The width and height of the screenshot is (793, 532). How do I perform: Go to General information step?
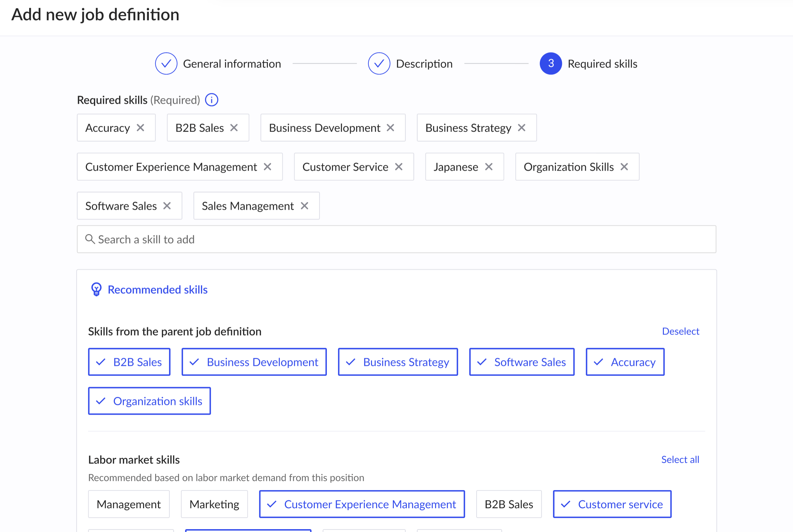click(232, 64)
